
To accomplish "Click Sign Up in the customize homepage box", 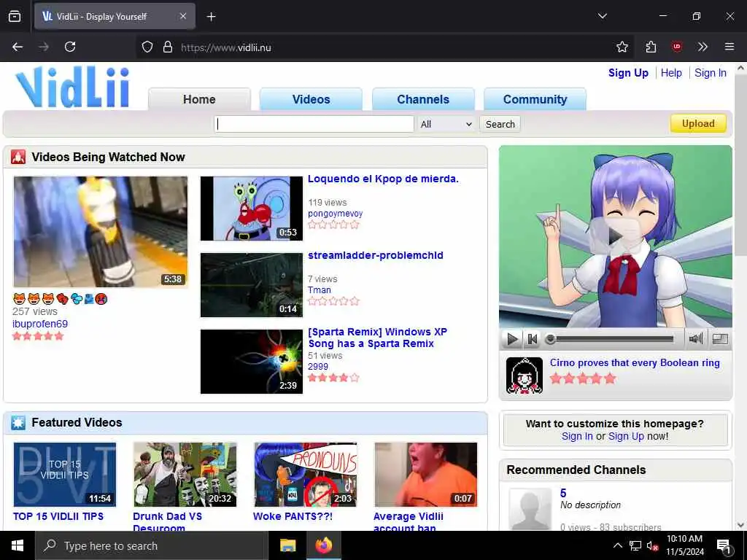I will [626, 436].
